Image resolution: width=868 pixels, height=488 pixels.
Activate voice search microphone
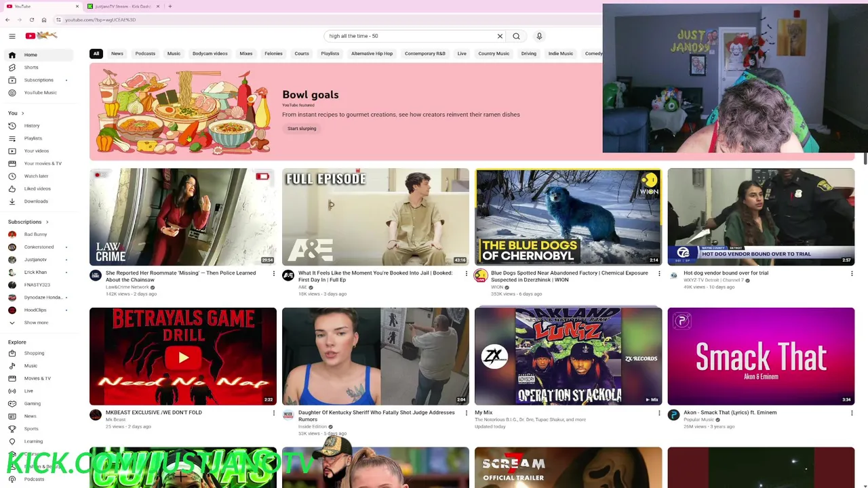539,36
